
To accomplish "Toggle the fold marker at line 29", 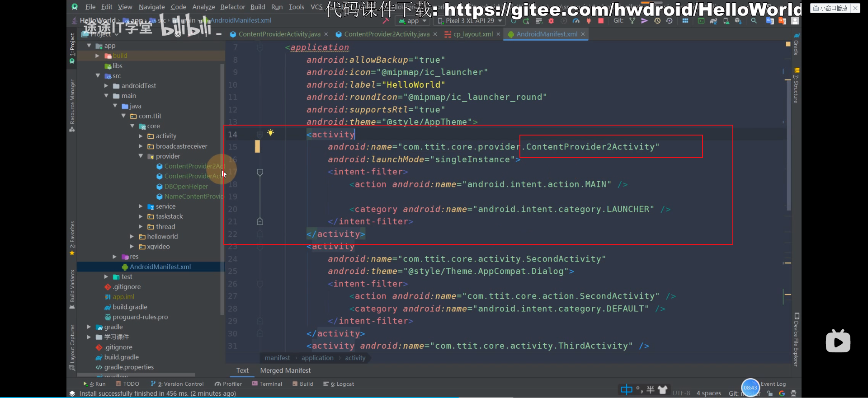I will tap(260, 321).
